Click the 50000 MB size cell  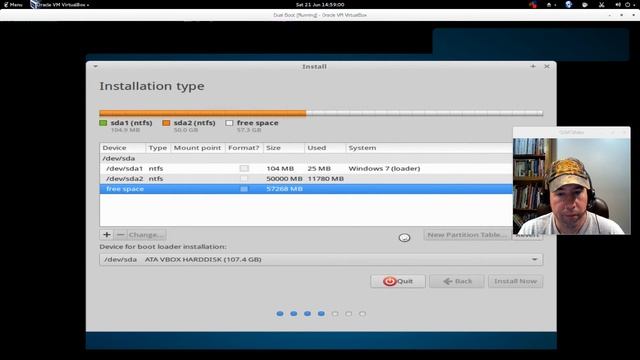click(284, 179)
